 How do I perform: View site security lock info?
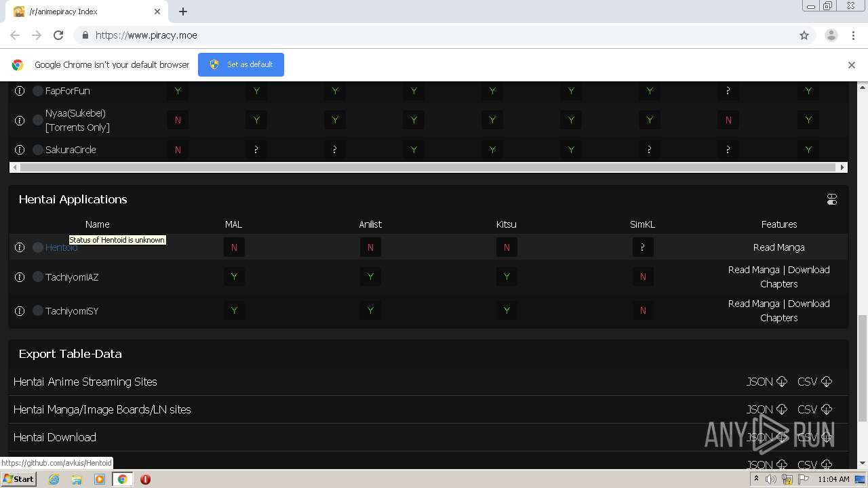tap(85, 35)
